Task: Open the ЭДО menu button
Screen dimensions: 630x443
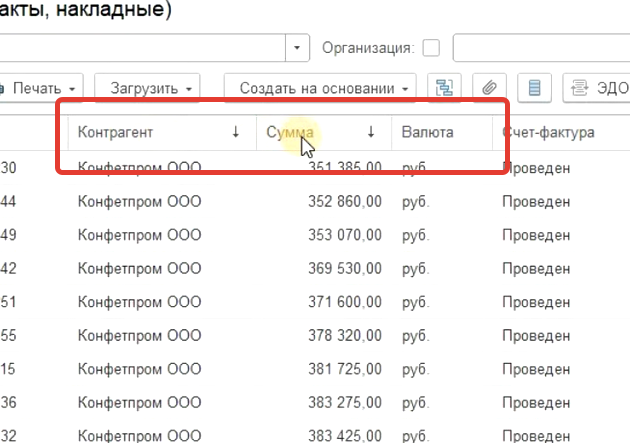Action: (597, 88)
